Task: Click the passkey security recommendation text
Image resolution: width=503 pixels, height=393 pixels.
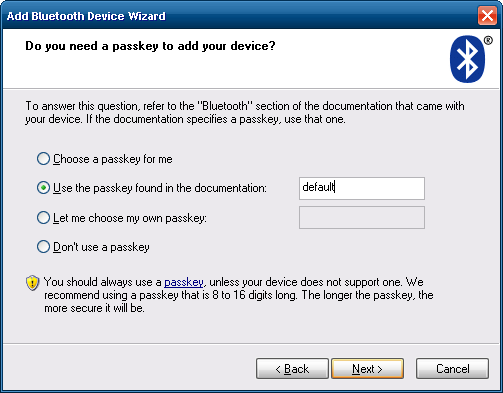Action: pyautogui.click(x=239, y=295)
